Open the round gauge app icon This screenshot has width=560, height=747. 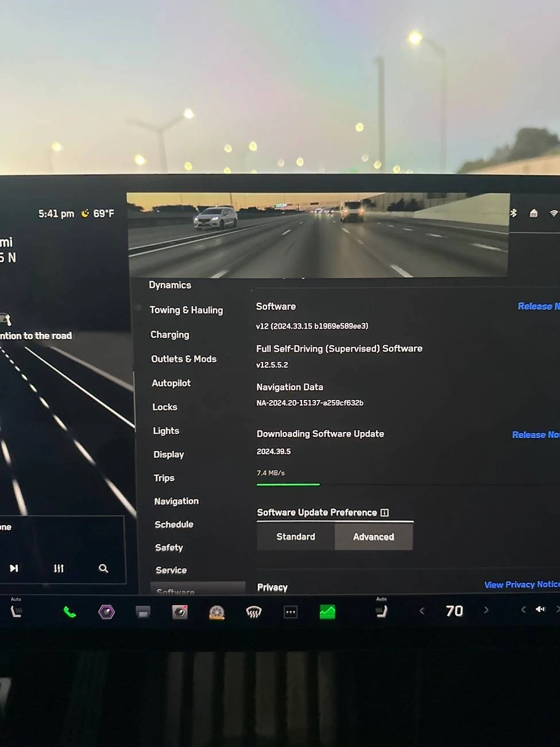pyautogui.click(x=217, y=613)
